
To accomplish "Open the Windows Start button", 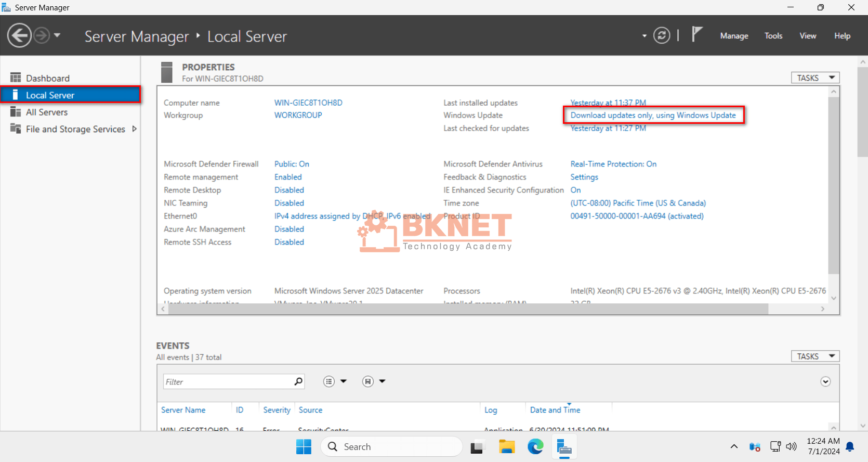I will [304, 447].
